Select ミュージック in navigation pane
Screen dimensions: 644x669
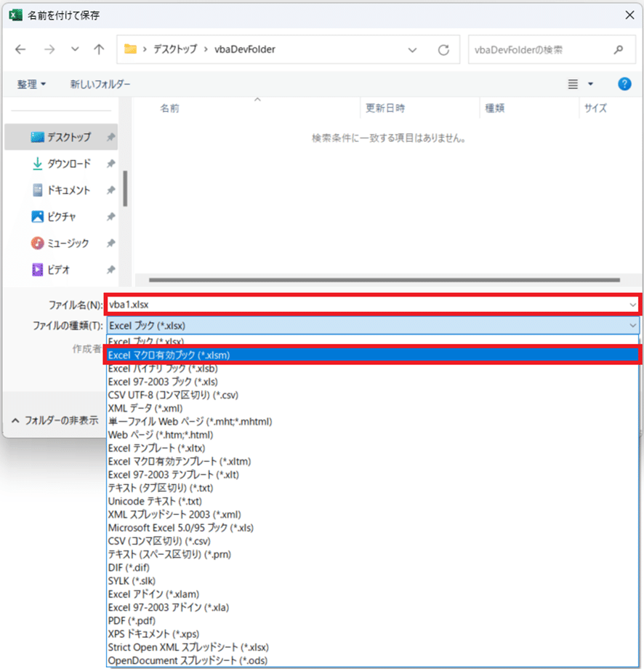click(x=61, y=243)
